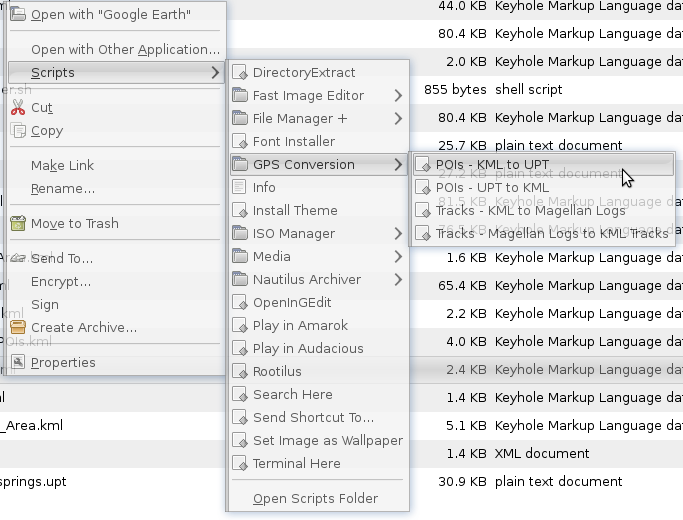Click the Send Shortcut To script icon
This screenshot has height=520, width=683.
240,417
